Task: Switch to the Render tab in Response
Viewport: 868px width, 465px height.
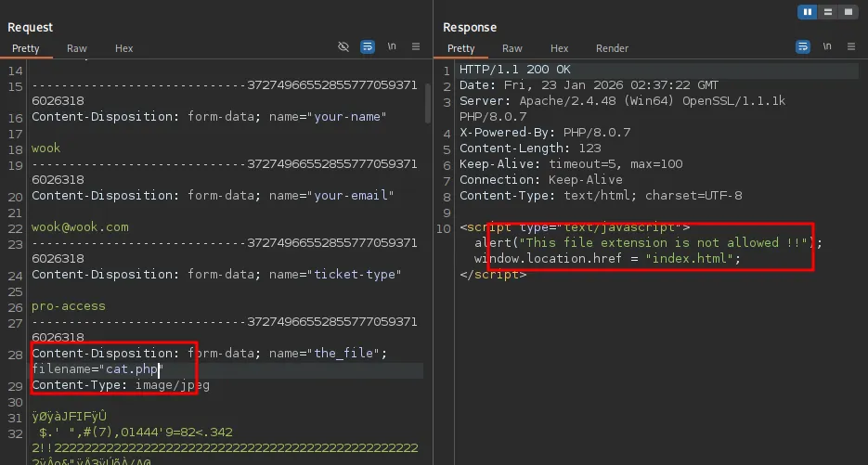Action: (612, 48)
